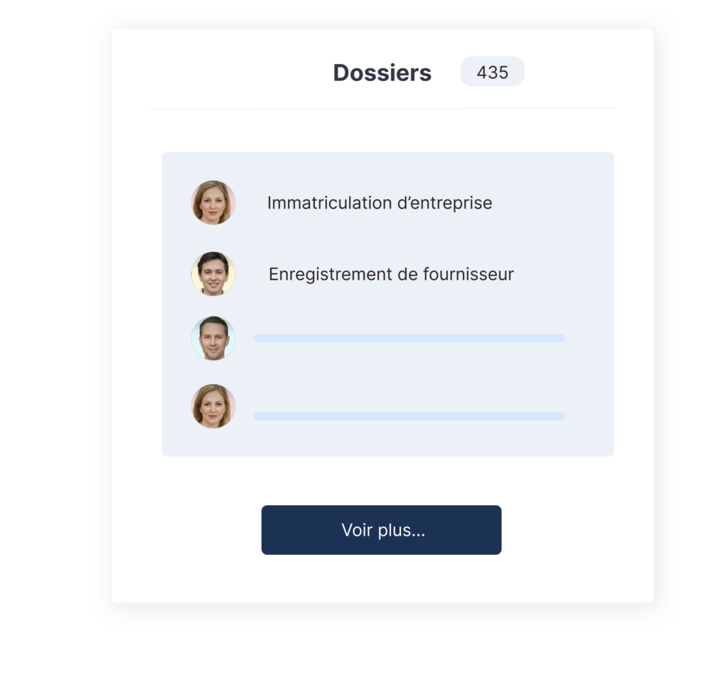Click the woman's avatar beside Immatriculation d'entreprise

[x=213, y=203]
